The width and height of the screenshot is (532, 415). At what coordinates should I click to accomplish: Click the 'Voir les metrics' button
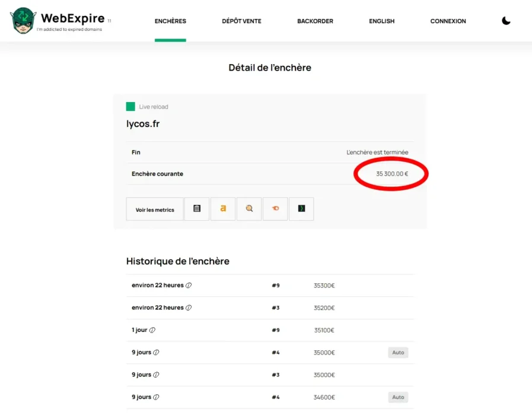coord(155,209)
